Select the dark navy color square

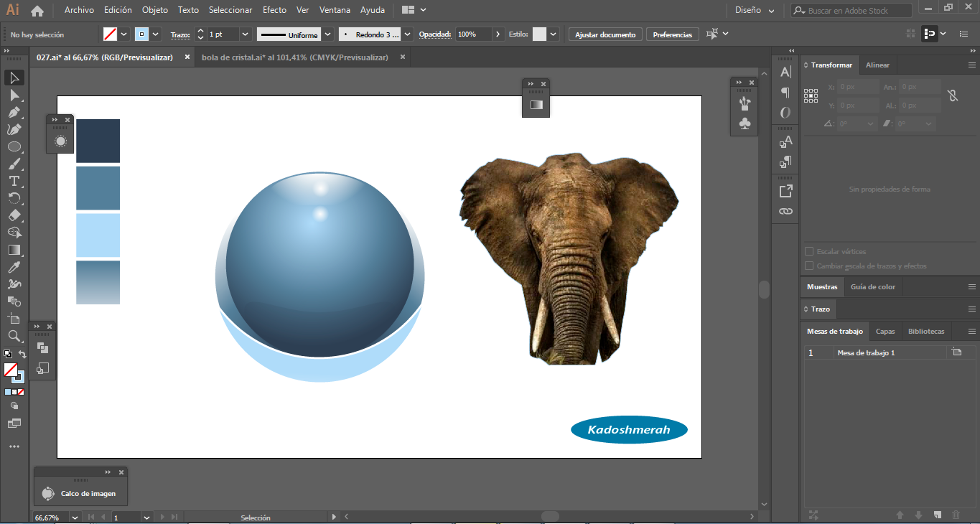pos(98,141)
